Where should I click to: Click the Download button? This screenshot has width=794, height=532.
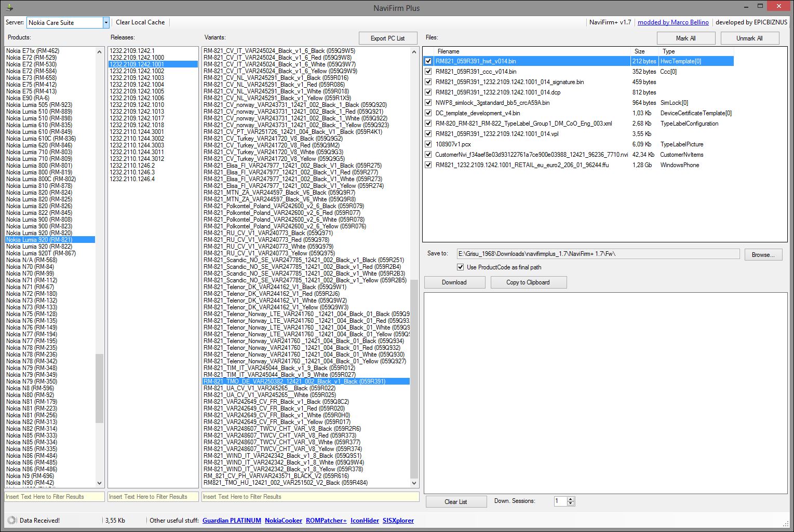coord(454,282)
